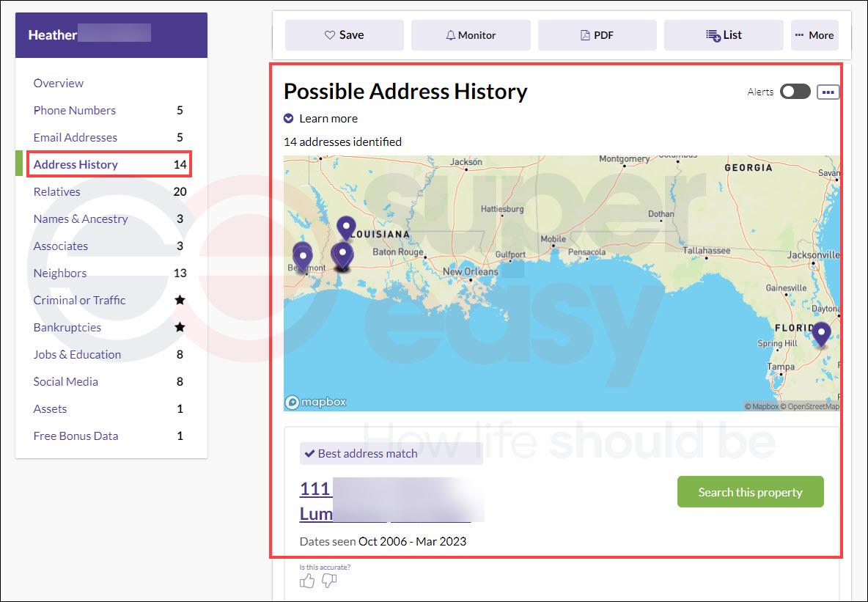Click the map pin near Beaumont
Viewport: 868px width, 602px height.
302,256
